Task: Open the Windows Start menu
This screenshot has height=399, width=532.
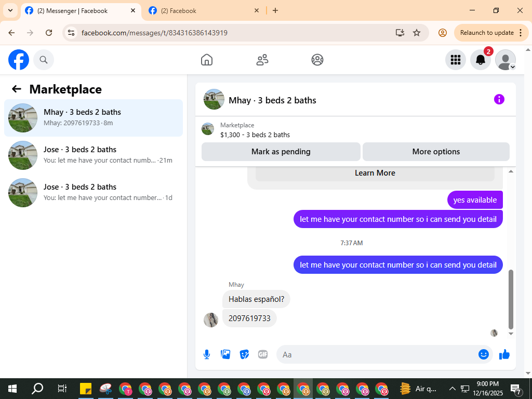Action: 12,389
